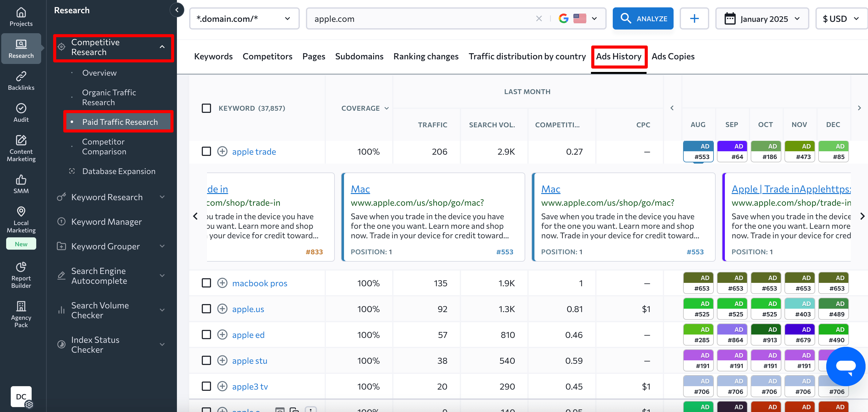This screenshot has width=868, height=412.
Task: Expand the Keyword Grouper menu
Action: tap(162, 246)
